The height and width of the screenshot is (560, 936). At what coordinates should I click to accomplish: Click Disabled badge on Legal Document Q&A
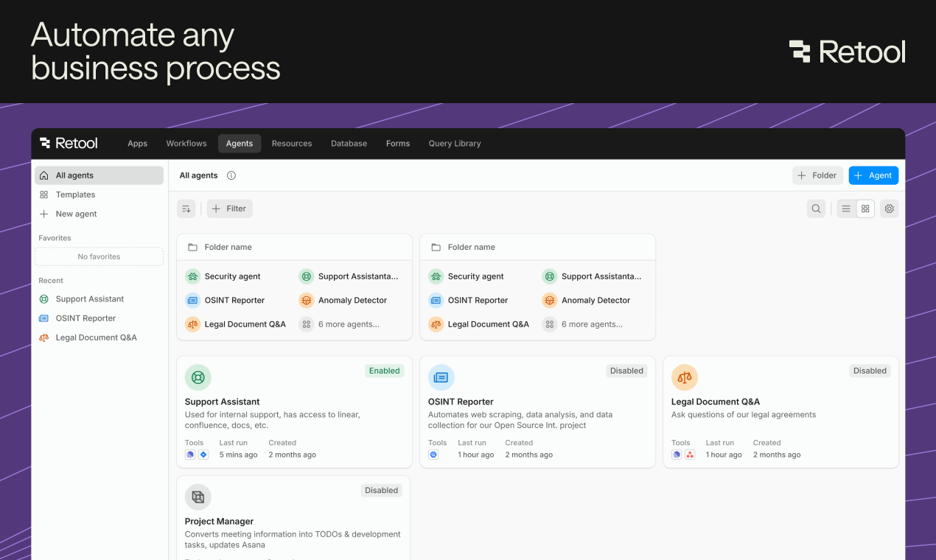tap(870, 371)
